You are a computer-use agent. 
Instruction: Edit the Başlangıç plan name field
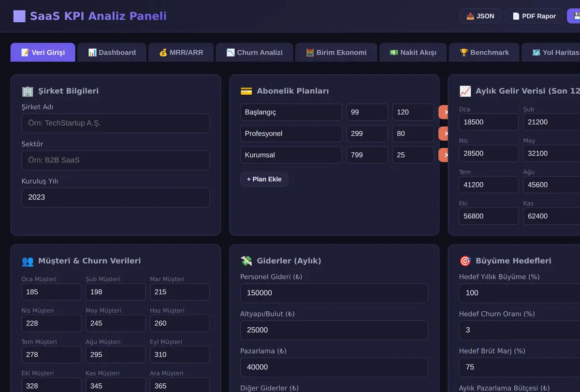point(291,112)
